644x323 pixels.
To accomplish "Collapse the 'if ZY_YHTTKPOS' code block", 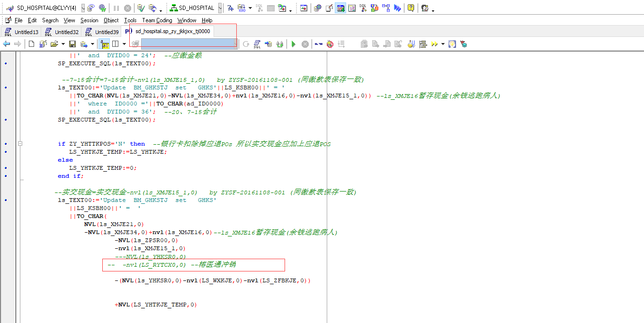I will click(20, 144).
